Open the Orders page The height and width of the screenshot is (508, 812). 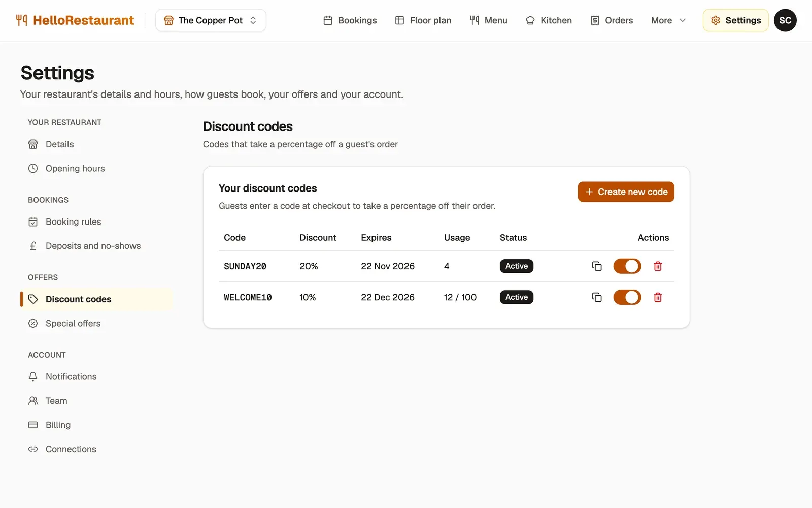click(612, 20)
